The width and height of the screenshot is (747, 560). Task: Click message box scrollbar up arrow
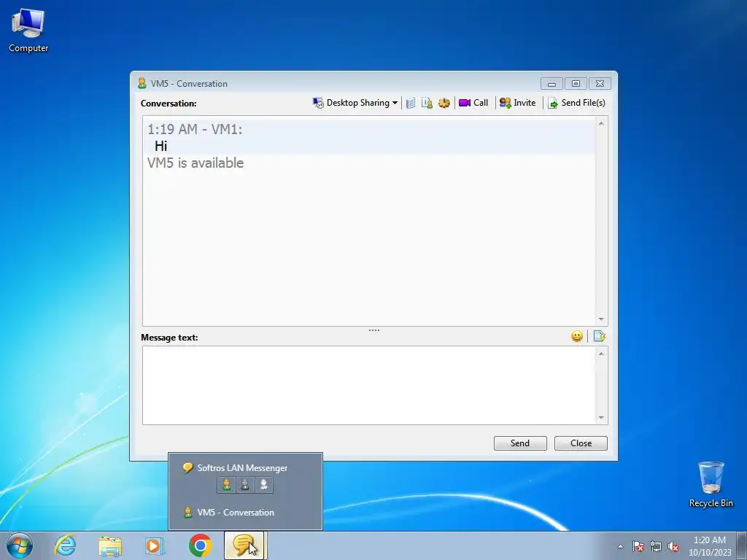(601, 354)
